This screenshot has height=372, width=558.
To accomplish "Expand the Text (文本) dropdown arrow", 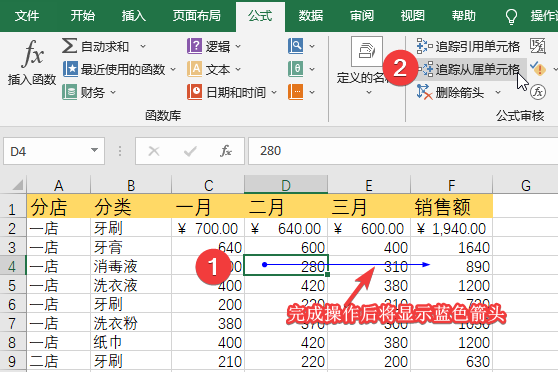I will pos(238,69).
